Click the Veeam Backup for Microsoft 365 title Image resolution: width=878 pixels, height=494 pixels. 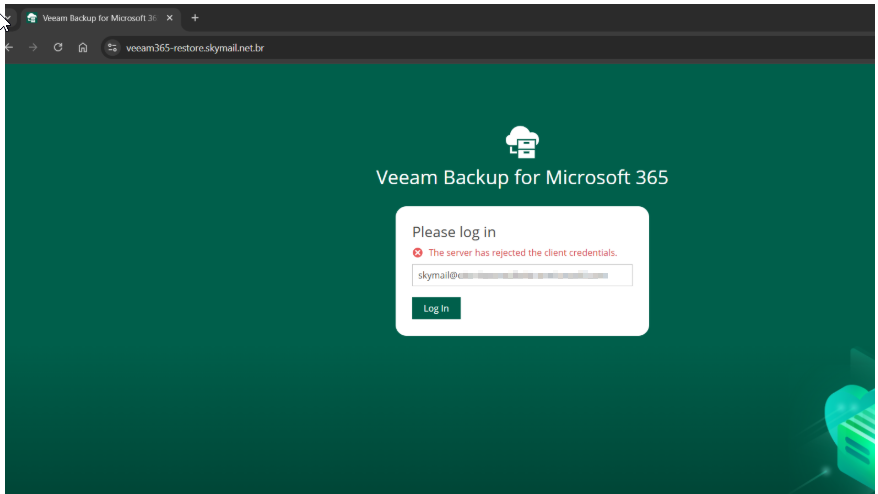click(522, 178)
